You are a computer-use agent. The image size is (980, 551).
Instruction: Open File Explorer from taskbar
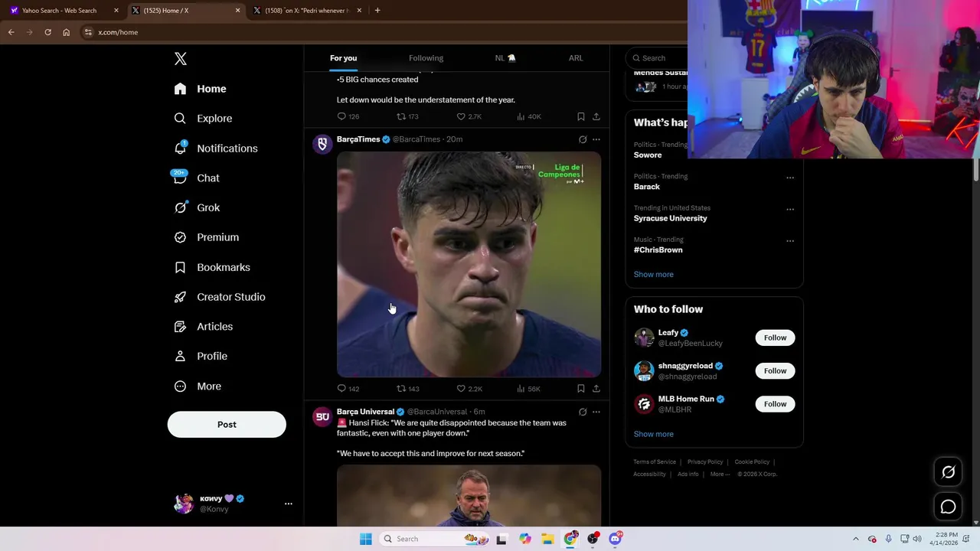(x=547, y=539)
